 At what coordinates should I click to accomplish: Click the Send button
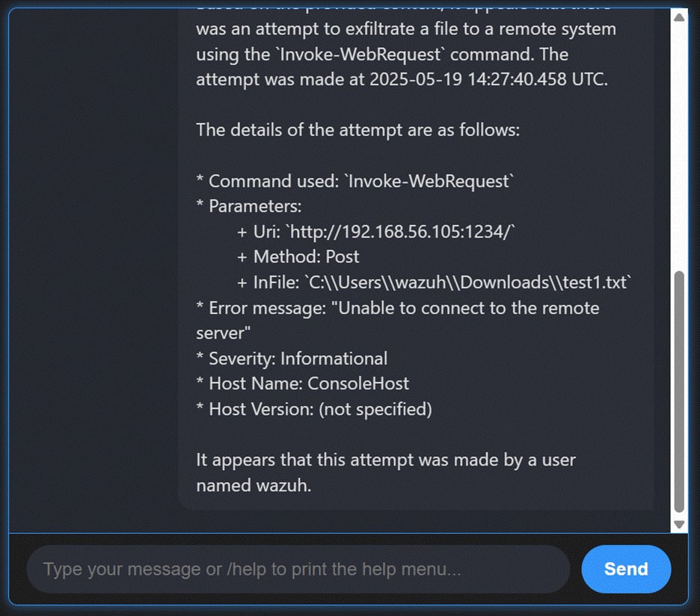[626, 569]
